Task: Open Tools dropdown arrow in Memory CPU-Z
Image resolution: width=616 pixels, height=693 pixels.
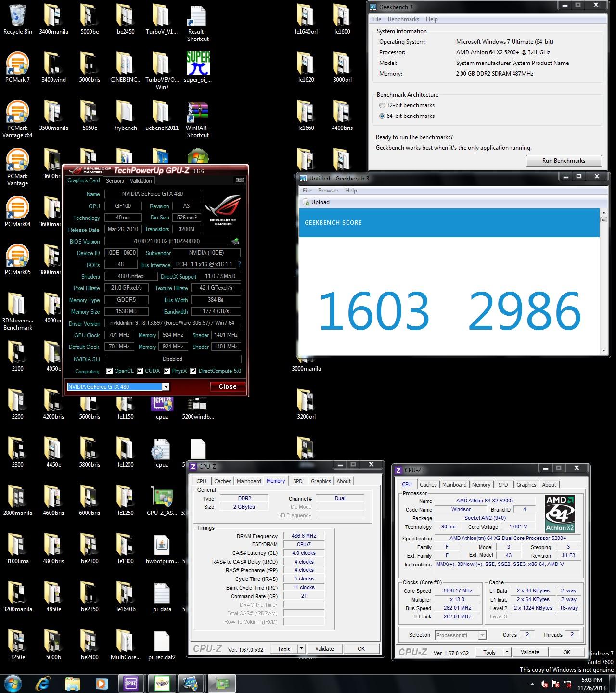Action: pyautogui.click(x=301, y=649)
